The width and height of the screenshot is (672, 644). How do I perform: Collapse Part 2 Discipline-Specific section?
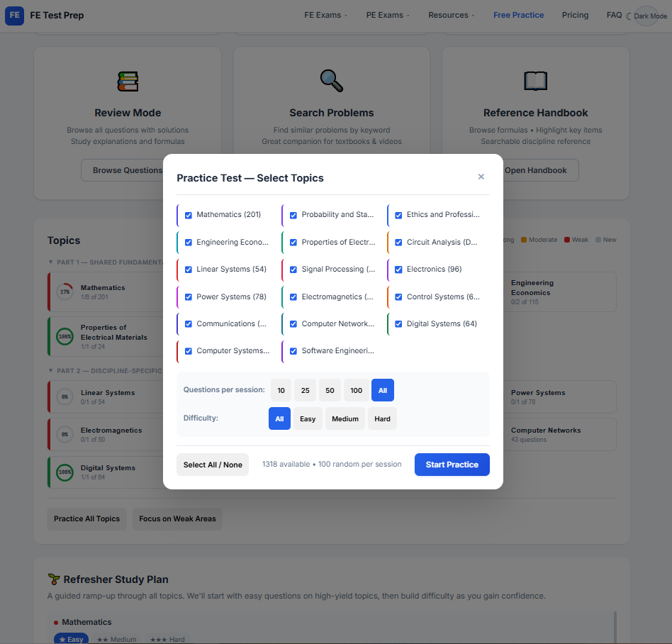click(x=50, y=370)
